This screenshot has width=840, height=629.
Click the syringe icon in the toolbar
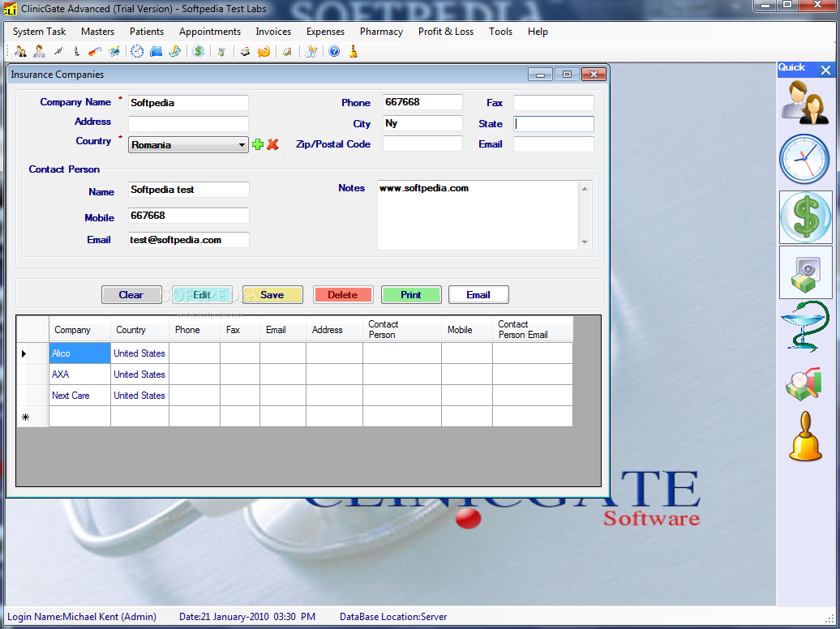coord(58,51)
